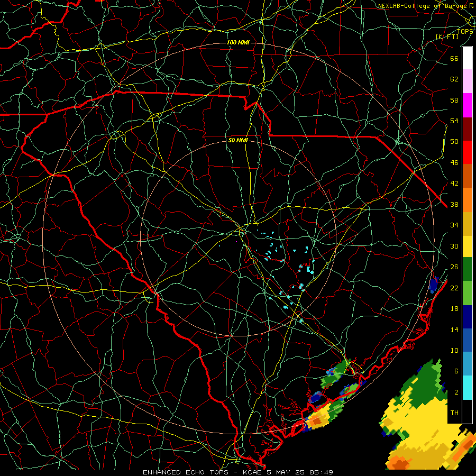The height and width of the screenshot is (476, 476).
Task: Click the legend value 46
Action: tap(454, 162)
